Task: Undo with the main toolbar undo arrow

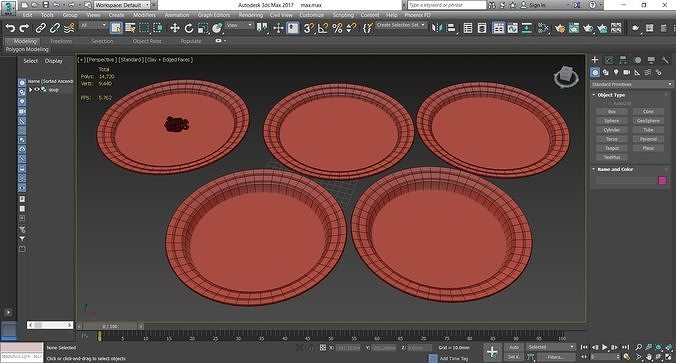Action: (10, 28)
